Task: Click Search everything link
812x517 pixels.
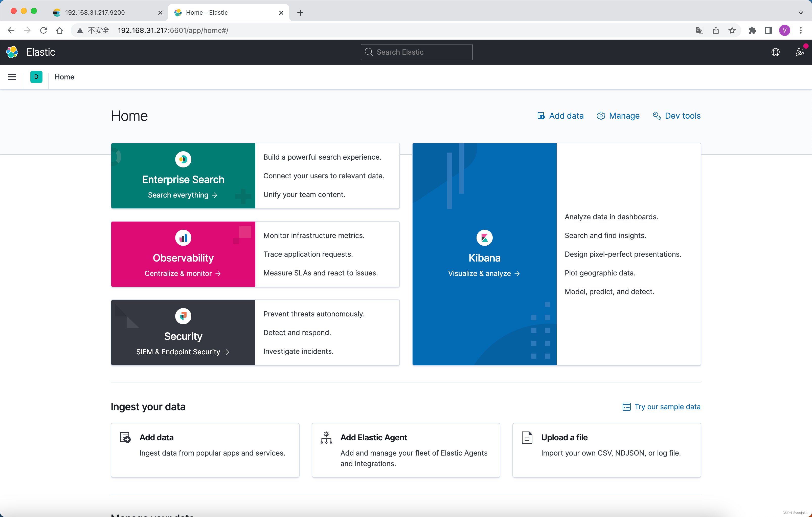Action: 183,195
